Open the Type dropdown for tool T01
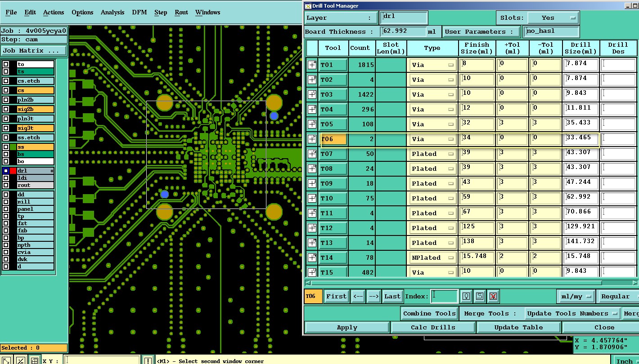This screenshot has width=639, height=364. tap(432, 65)
